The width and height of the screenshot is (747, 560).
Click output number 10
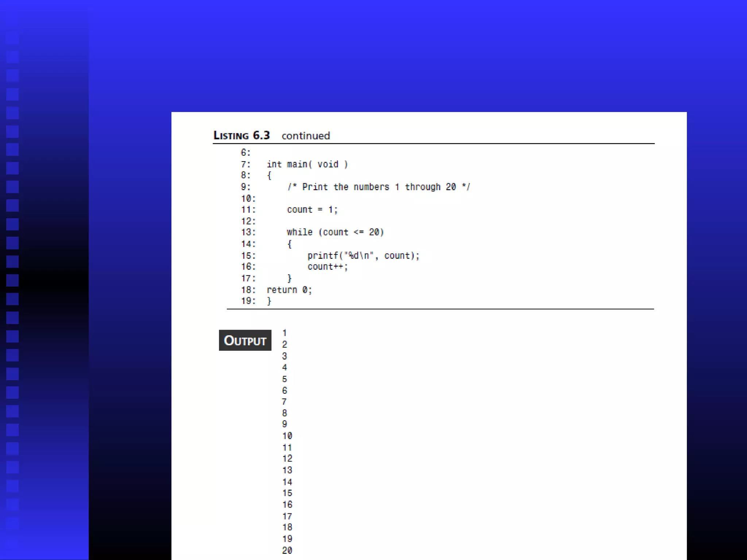[x=287, y=436]
